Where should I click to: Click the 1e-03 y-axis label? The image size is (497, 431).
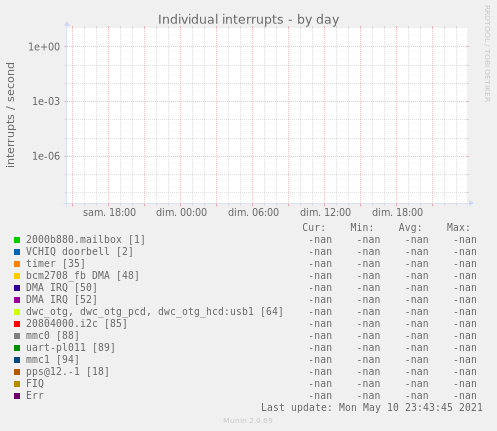[x=46, y=101]
